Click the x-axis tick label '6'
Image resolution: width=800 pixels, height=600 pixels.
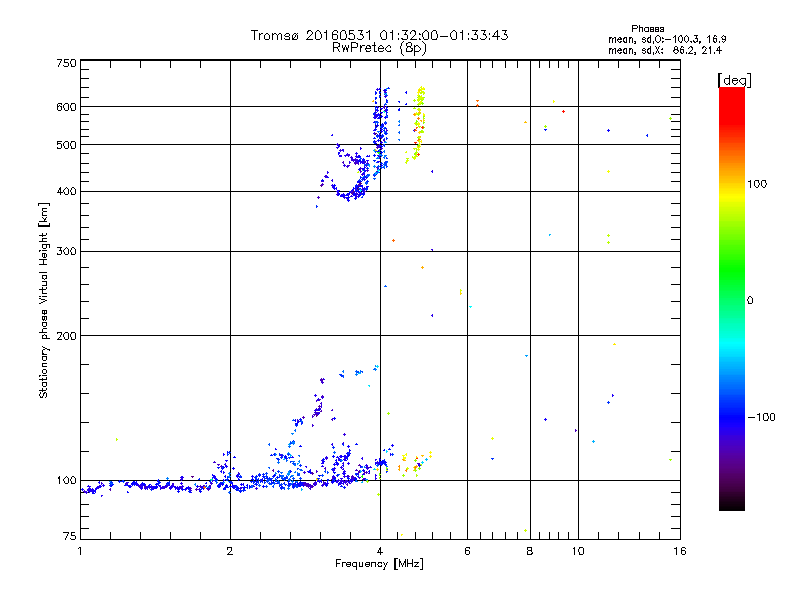(x=467, y=551)
